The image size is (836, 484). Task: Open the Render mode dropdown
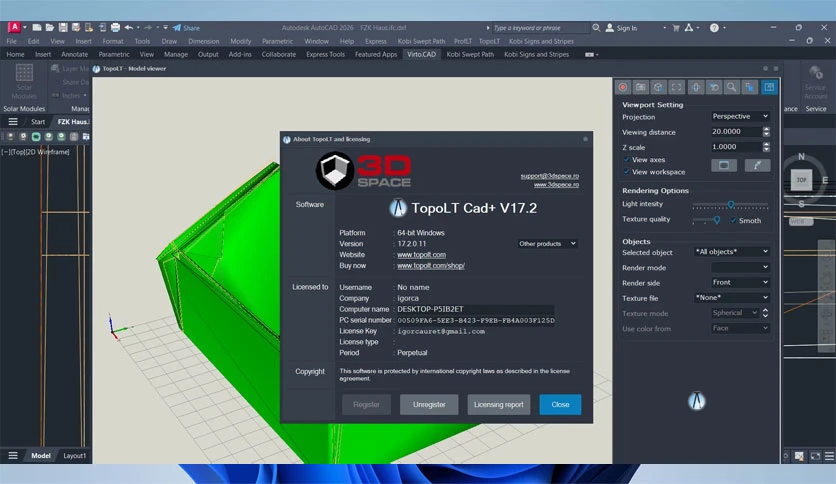(740, 267)
